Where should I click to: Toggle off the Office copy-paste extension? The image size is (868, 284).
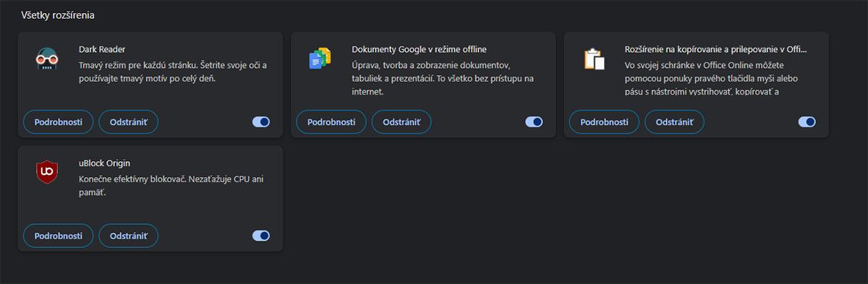[x=807, y=122]
